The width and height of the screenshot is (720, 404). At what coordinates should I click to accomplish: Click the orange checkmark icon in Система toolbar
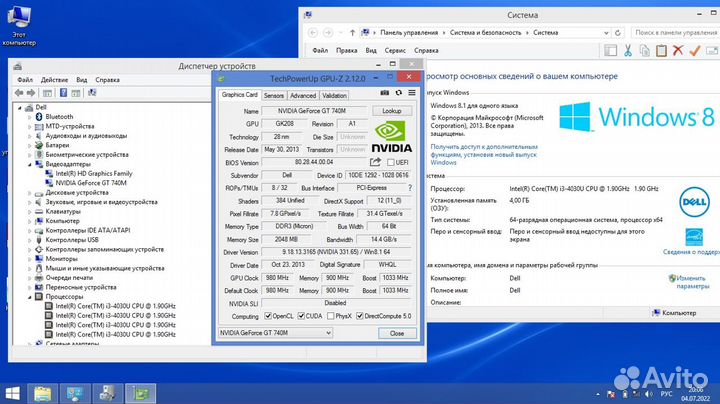pyautogui.click(x=695, y=50)
